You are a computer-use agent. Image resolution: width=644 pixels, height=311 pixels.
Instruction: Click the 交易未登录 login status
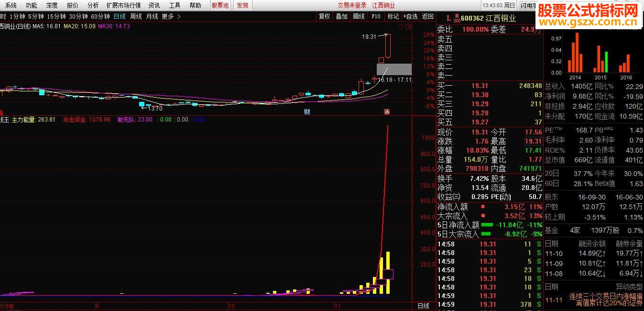(352, 5)
